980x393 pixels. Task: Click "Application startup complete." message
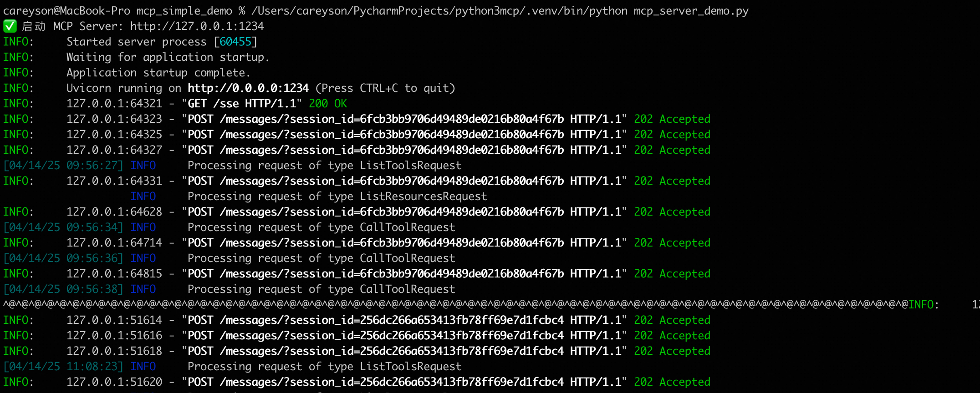point(158,73)
